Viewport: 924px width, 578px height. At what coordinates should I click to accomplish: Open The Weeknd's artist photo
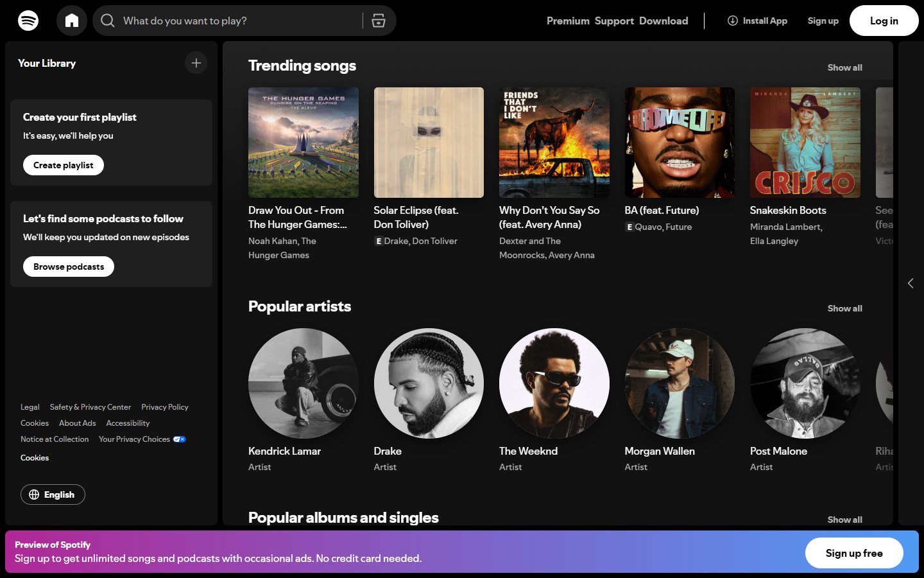coord(554,383)
